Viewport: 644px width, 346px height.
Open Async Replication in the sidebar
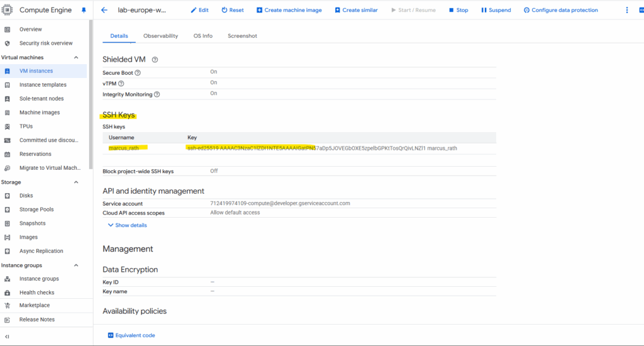tap(41, 251)
